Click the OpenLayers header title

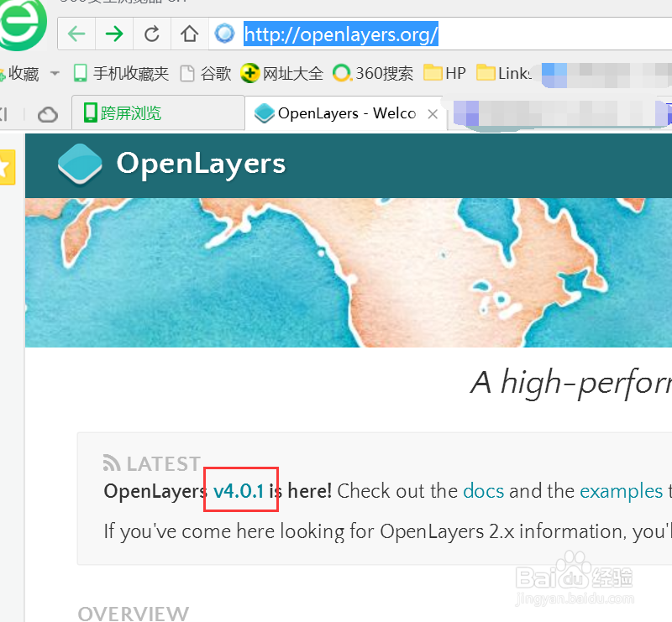click(201, 165)
